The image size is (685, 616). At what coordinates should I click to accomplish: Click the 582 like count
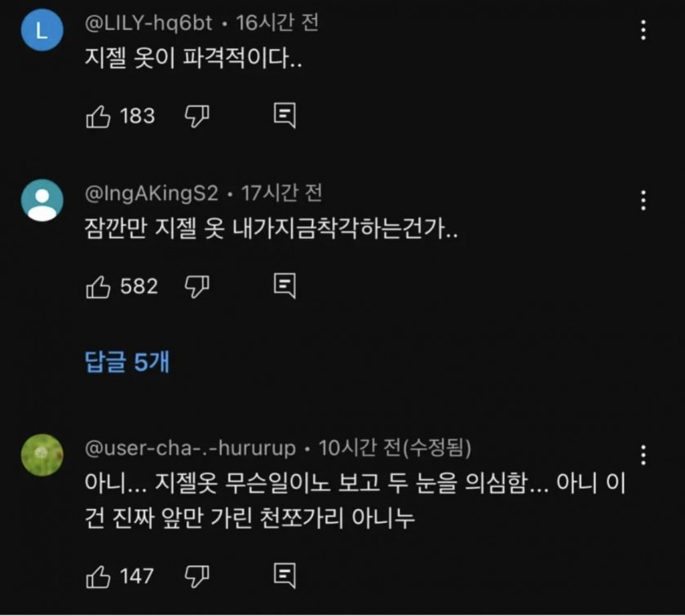click(x=139, y=287)
